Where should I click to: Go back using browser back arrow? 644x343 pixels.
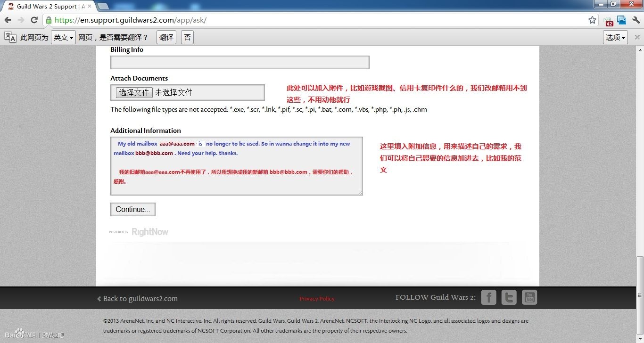(8, 20)
